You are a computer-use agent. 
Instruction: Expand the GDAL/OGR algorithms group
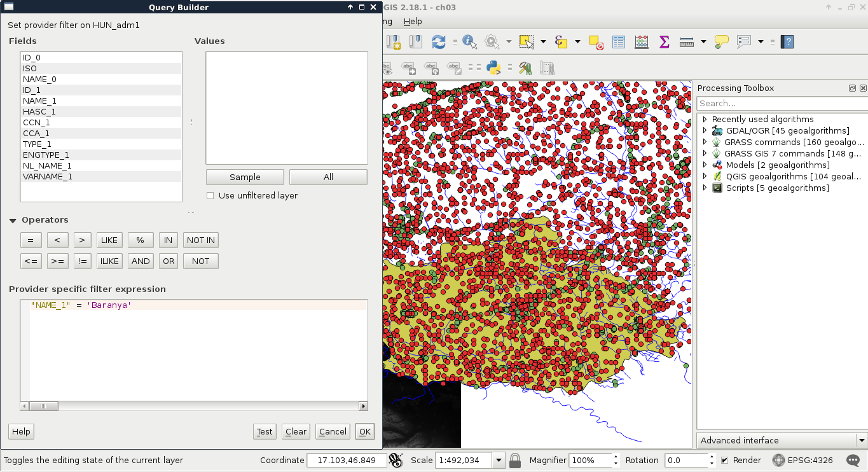(705, 131)
